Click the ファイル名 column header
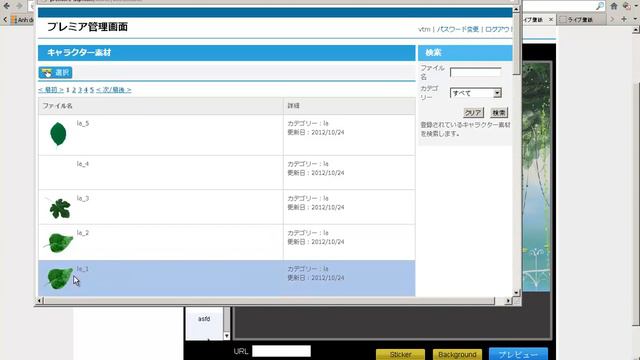 coord(58,106)
